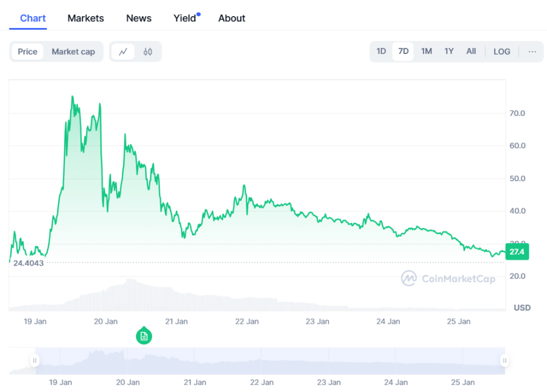The image size is (547, 392).
Task: Click the 1Y range button
Action: (x=448, y=52)
